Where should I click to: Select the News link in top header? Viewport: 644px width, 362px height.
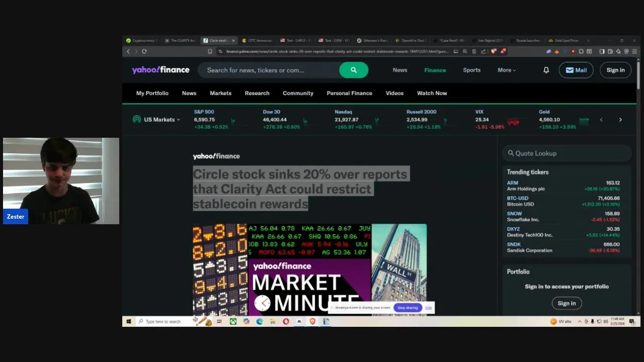[x=400, y=70]
